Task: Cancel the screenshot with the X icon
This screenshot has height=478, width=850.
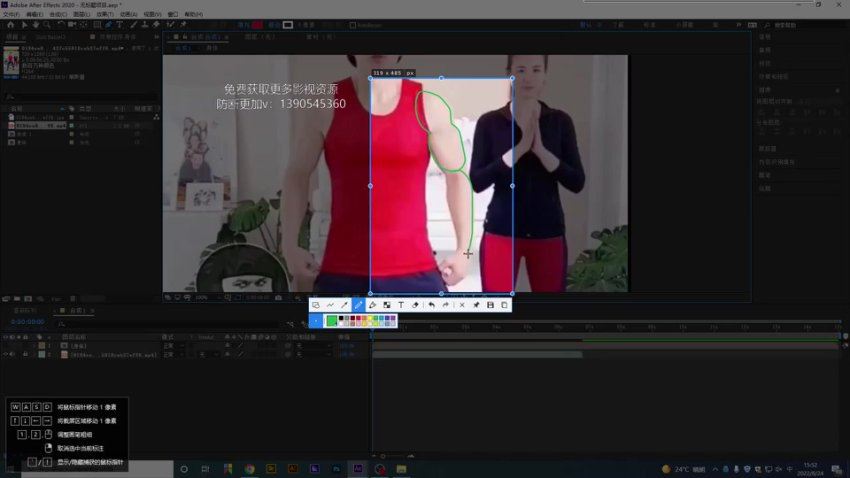Action: click(x=462, y=305)
